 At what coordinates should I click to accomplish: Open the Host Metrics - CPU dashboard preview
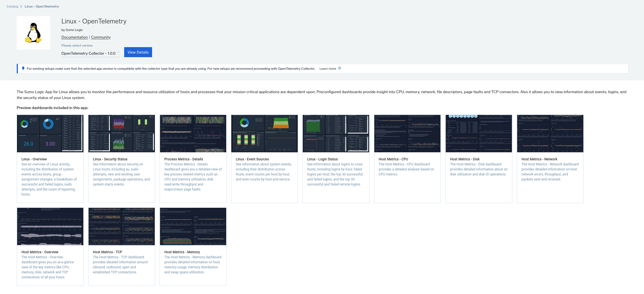pyautogui.click(x=407, y=133)
